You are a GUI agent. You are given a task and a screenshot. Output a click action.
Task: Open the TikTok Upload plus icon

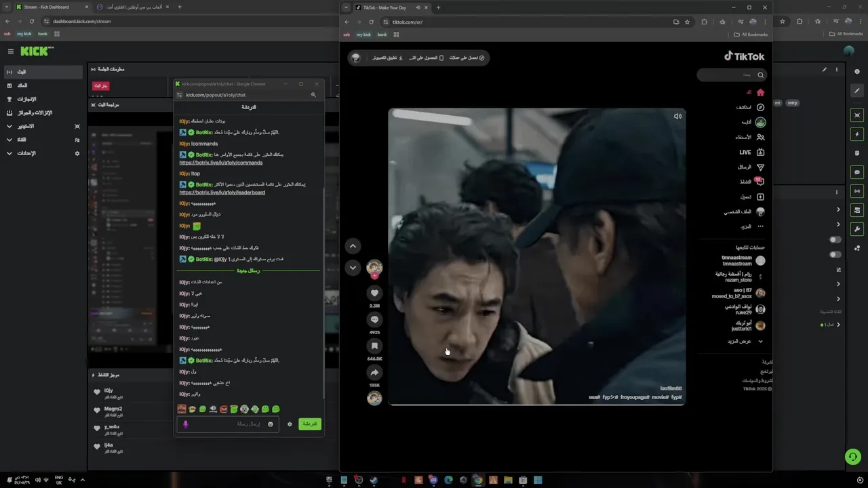(x=760, y=197)
